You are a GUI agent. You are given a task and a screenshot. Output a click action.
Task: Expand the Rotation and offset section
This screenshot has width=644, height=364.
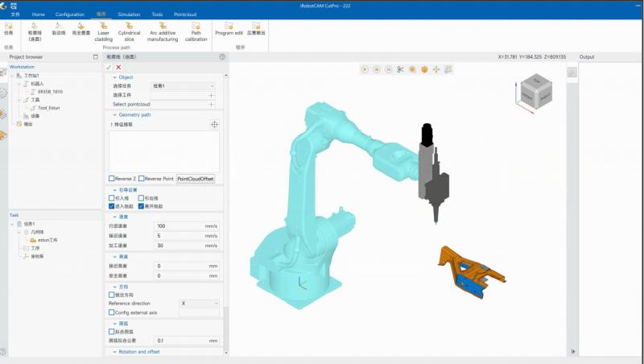pyautogui.click(x=115, y=352)
